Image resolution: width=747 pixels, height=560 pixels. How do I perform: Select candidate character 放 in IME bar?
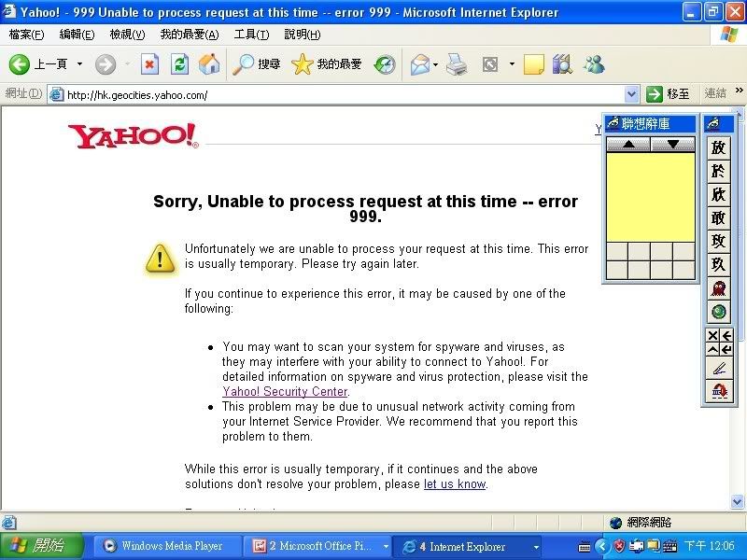coord(718,147)
